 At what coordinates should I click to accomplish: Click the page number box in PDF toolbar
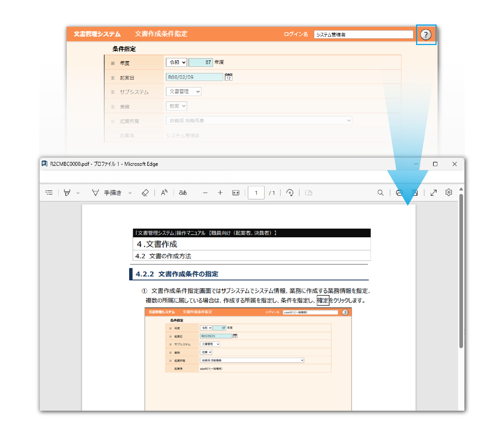tap(256, 193)
